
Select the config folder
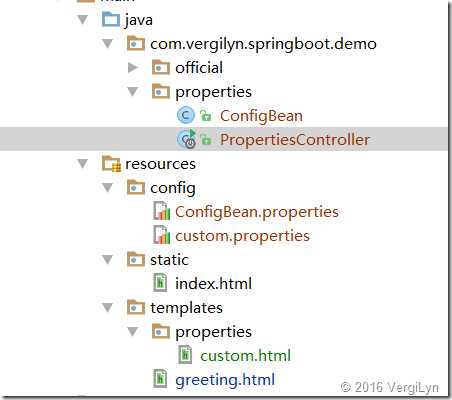pos(173,188)
